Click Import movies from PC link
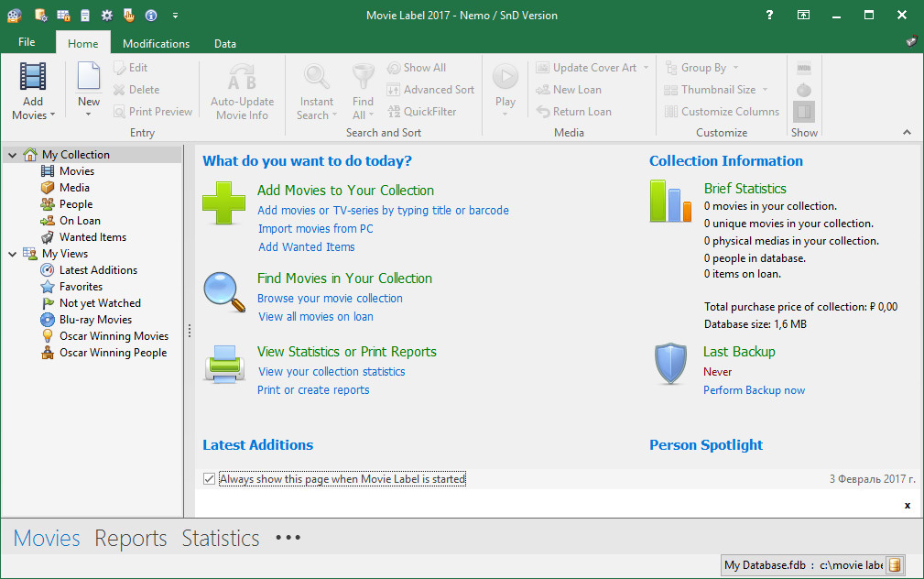Screen dimensions: 924x579 315,229
